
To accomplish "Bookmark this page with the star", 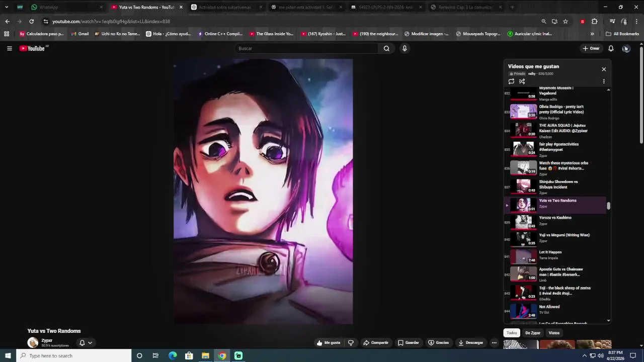I will (x=566, y=22).
